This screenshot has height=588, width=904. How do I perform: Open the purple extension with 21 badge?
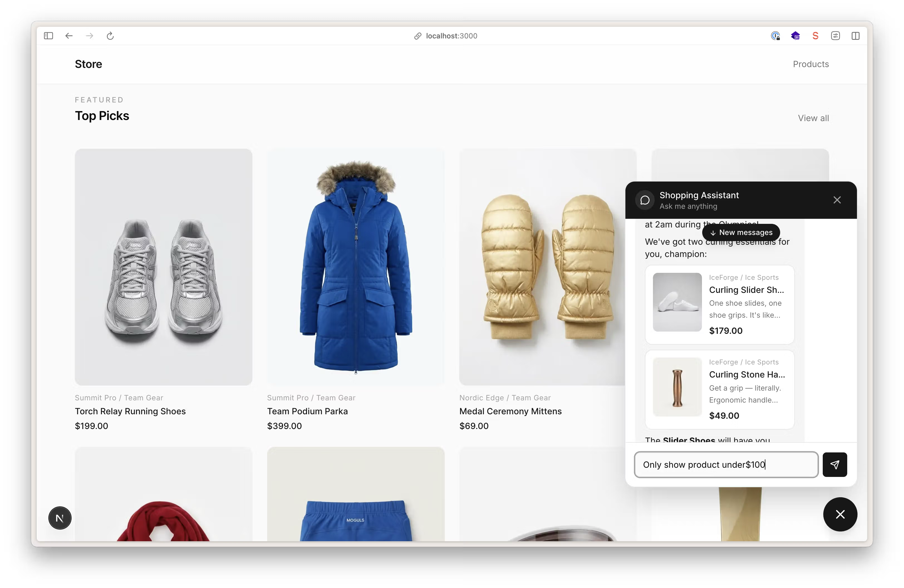point(795,36)
